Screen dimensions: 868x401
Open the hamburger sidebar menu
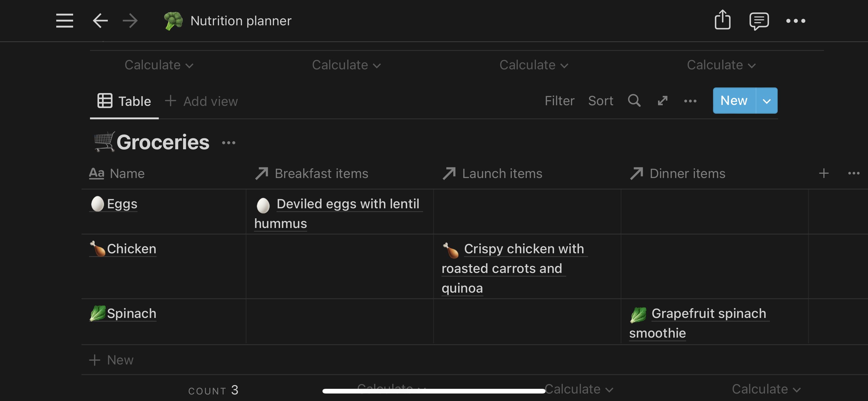[x=64, y=21]
